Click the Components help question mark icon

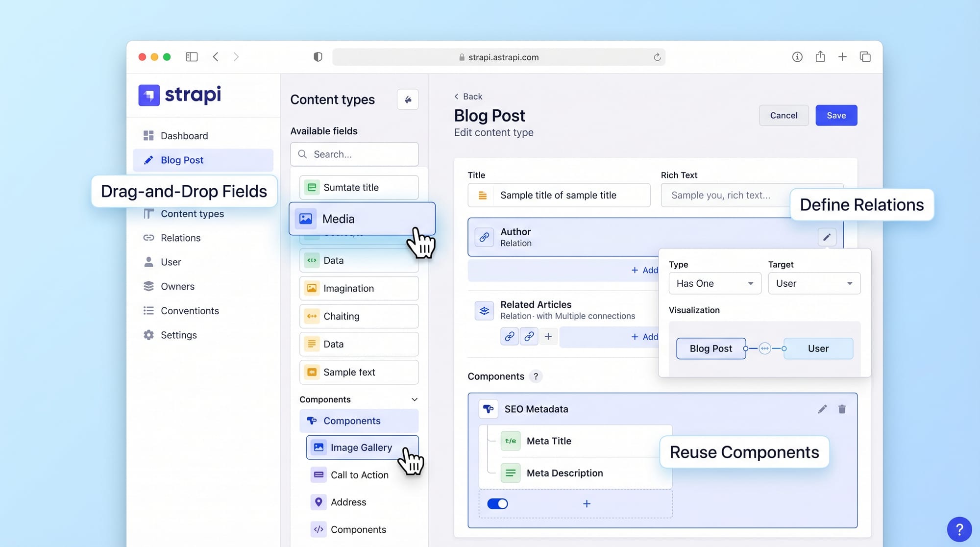[x=536, y=376]
